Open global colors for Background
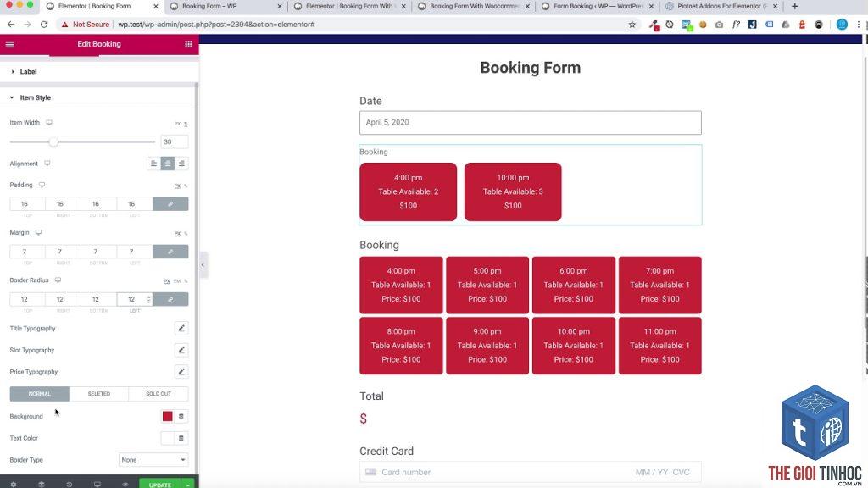The height and width of the screenshot is (488, 868). (181, 416)
